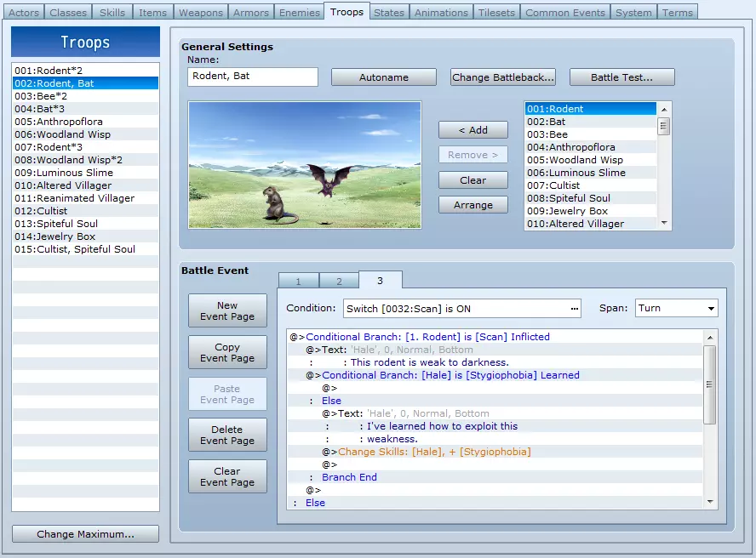Image resolution: width=756 pixels, height=558 pixels.
Task: Click event list scroll up arrow
Action: 710,338
